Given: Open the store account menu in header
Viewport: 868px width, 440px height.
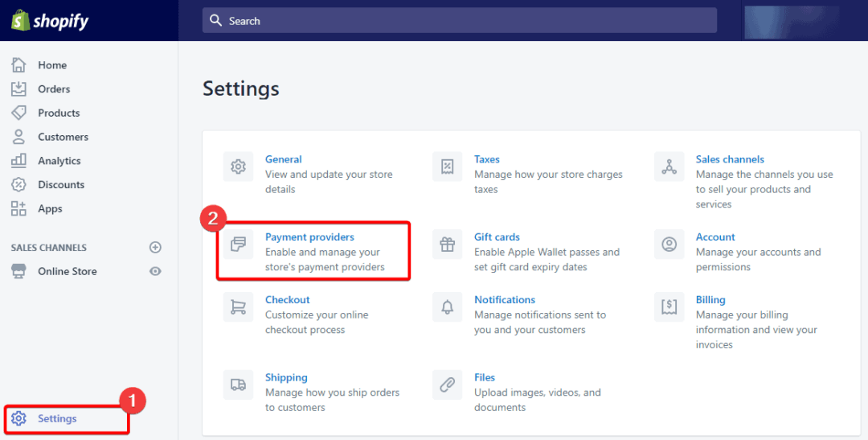Looking at the screenshot, I should click(792, 21).
